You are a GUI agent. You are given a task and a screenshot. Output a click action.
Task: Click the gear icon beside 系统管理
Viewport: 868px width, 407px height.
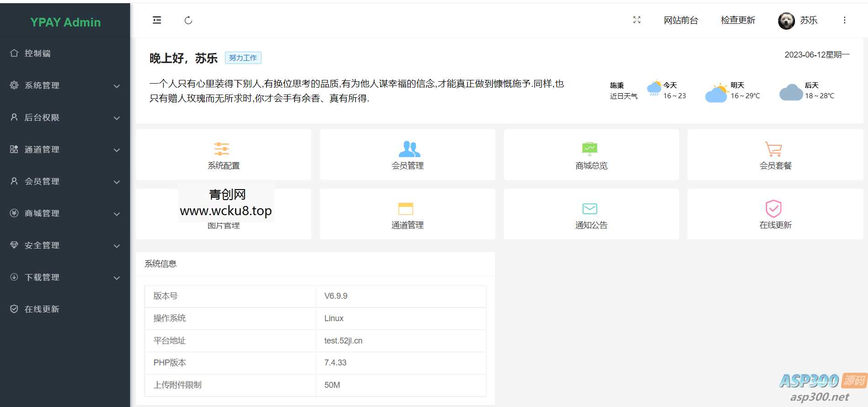tap(14, 85)
